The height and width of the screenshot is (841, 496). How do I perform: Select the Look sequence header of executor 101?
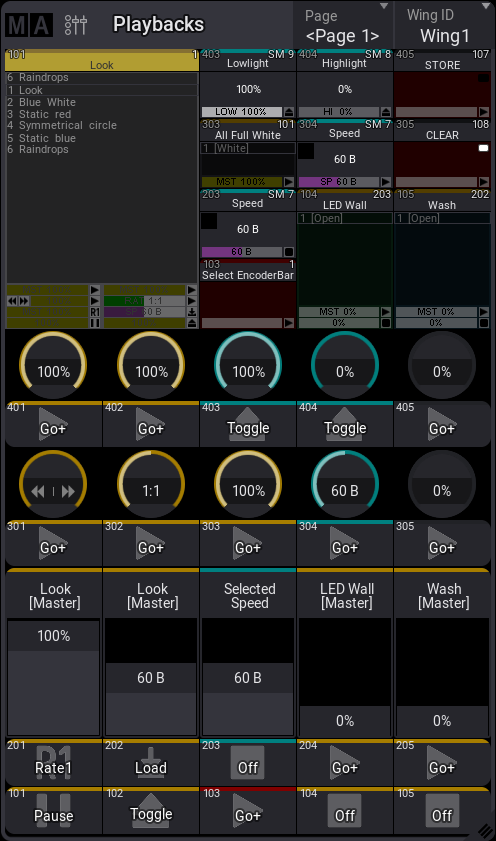coord(102,60)
